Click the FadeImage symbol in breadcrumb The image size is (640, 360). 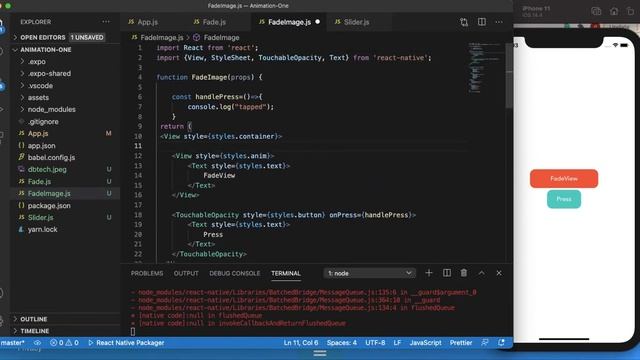pos(221,38)
